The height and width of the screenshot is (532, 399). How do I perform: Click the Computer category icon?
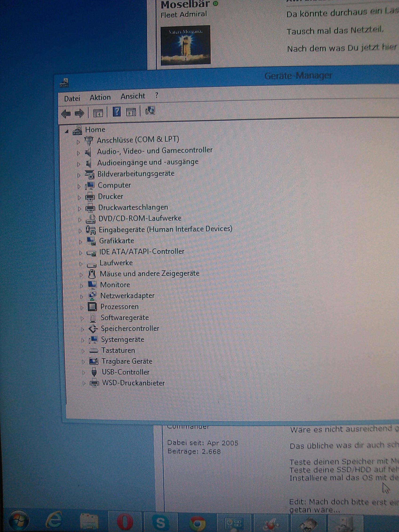point(89,186)
